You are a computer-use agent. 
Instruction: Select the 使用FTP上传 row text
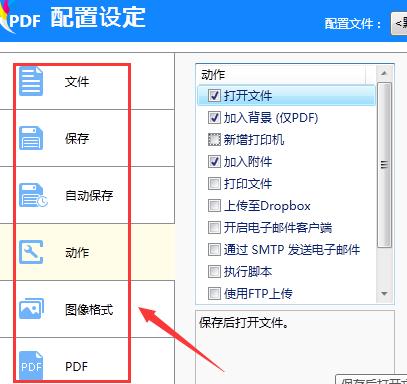258,294
